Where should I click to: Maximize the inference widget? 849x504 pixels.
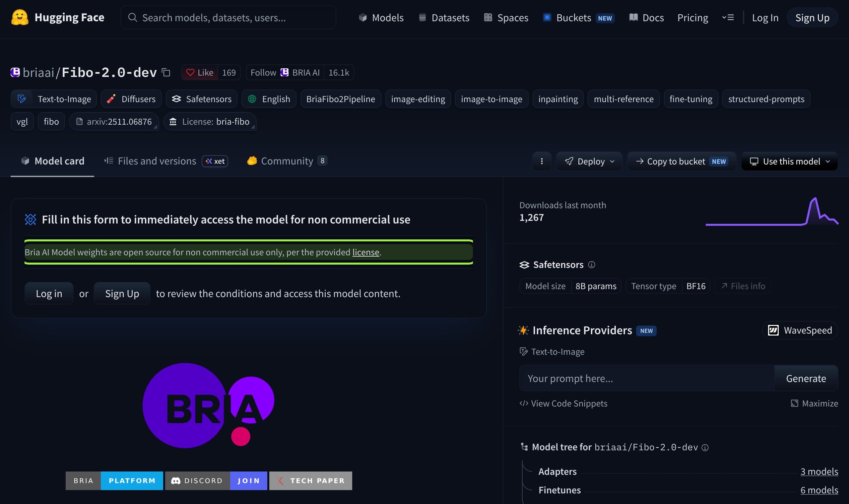[x=815, y=403]
